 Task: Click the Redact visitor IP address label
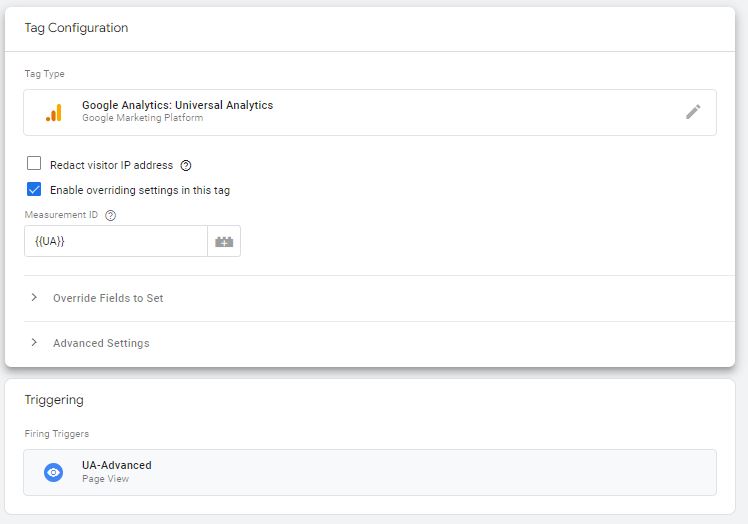pyautogui.click(x=111, y=165)
